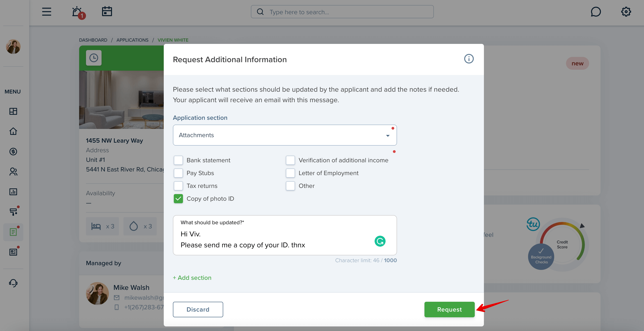The width and height of the screenshot is (644, 331).
Task: Click the Discard button
Action: click(198, 310)
